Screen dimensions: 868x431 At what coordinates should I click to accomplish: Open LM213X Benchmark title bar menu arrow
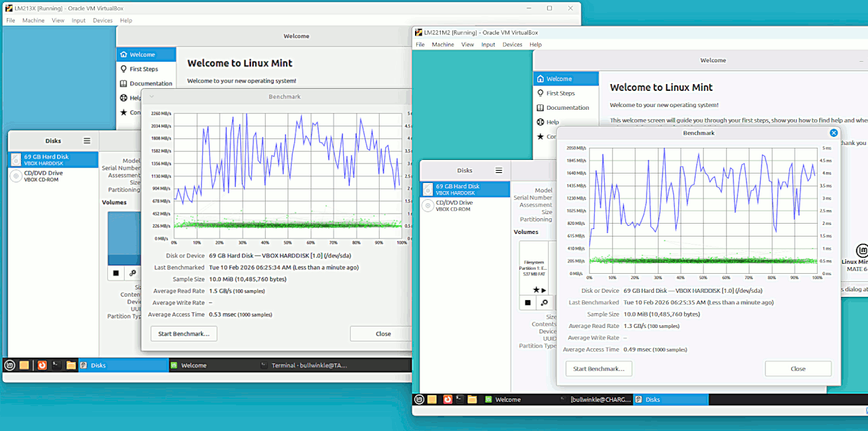click(152, 96)
